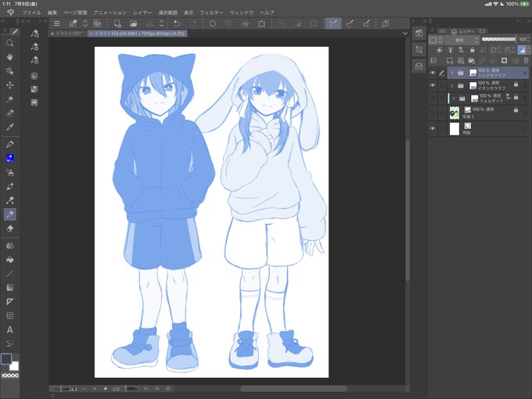Adjust the layer opacity 100 stepper
This screenshot has width=532, height=399.
coord(528,40)
